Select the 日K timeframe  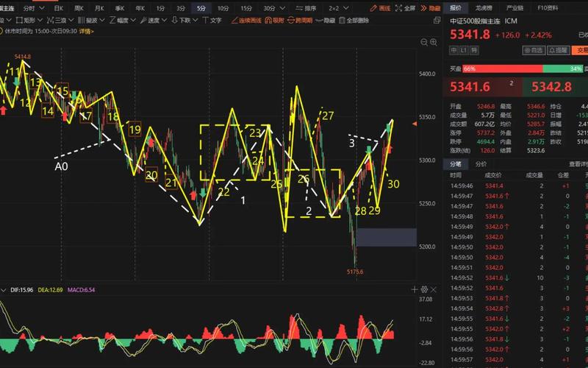(58, 8)
